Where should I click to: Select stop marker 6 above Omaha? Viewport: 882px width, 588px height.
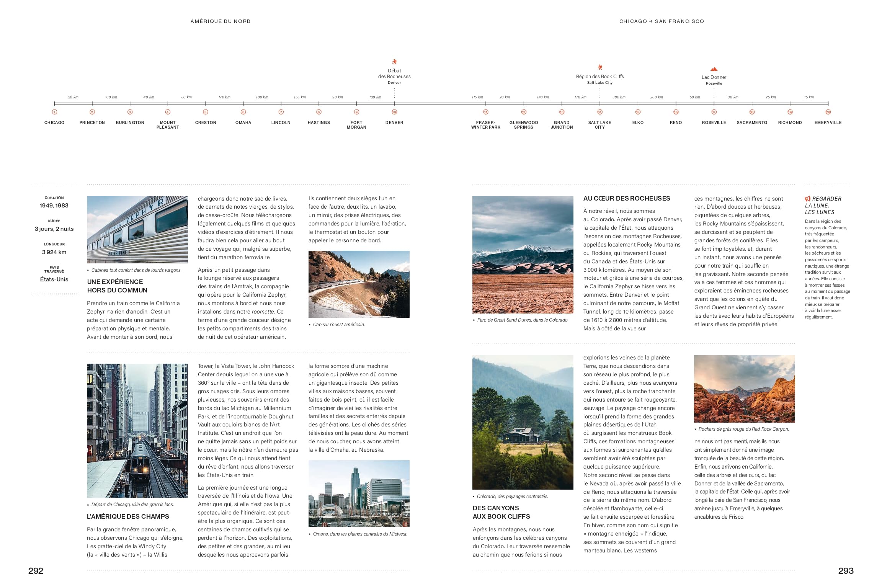tap(243, 112)
